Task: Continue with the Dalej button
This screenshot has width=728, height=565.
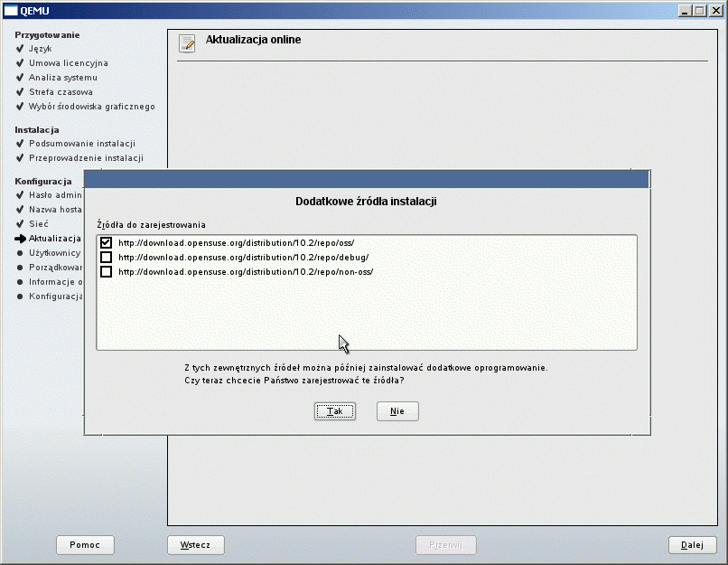Action: (692, 545)
